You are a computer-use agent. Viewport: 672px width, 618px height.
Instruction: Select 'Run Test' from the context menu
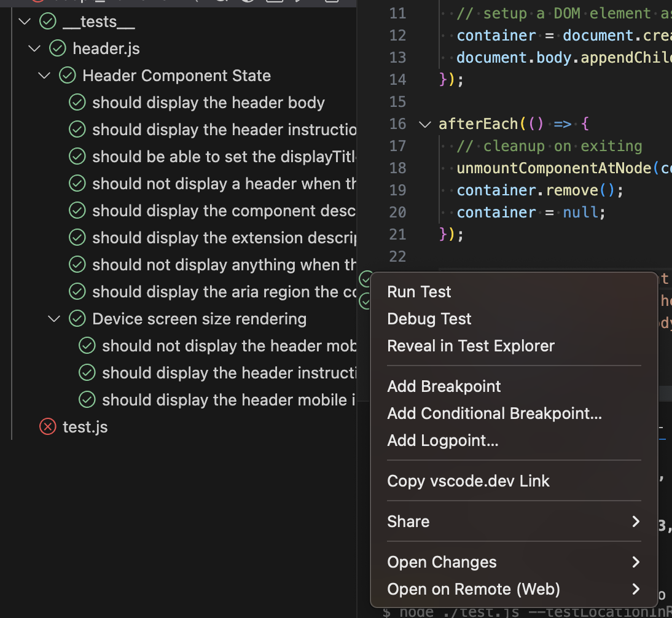[x=419, y=292]
